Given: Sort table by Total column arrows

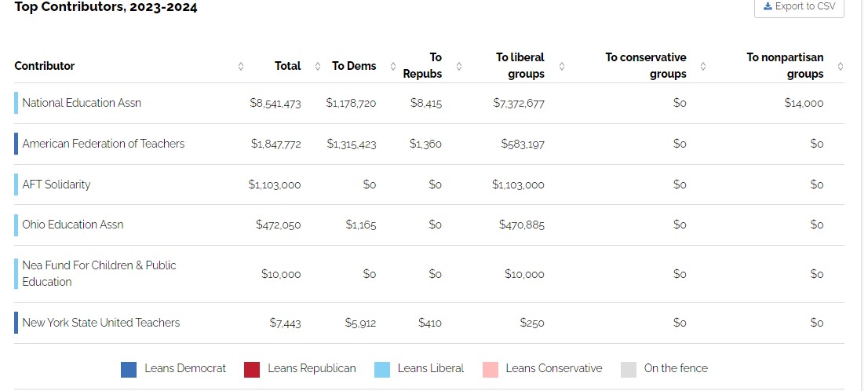Looking at the screenshot, I should 318,66.
